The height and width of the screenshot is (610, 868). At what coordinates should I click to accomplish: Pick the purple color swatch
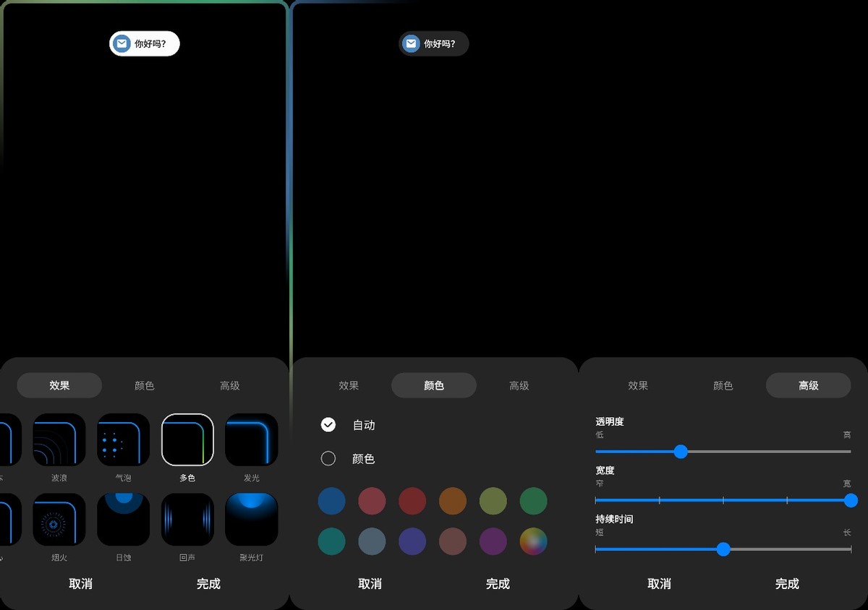[x=493, y=541]
